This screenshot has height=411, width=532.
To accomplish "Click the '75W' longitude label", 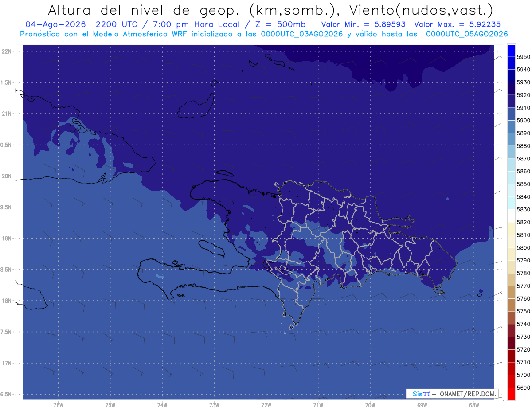I will 110,405.
